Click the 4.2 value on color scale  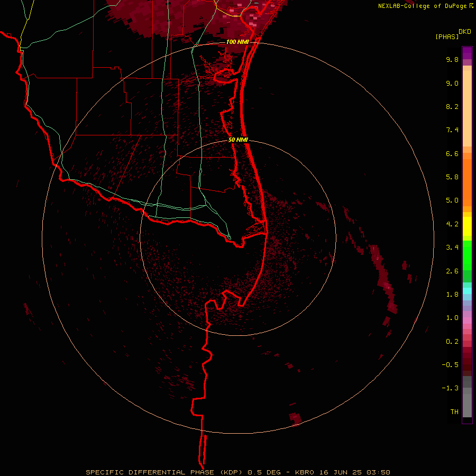coord(452,224)
